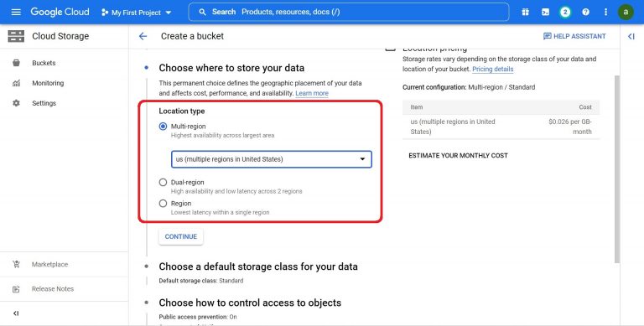Open the account avatar menu

click(626, 12)
